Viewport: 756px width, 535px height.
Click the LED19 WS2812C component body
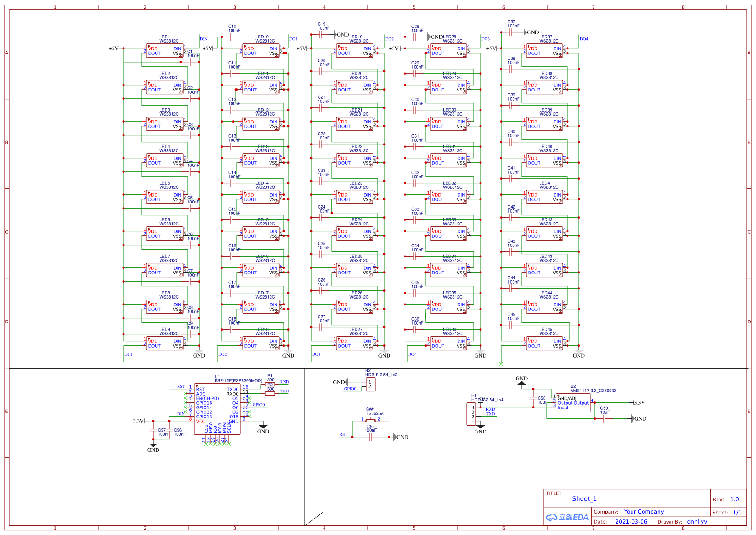coord(355,51)
